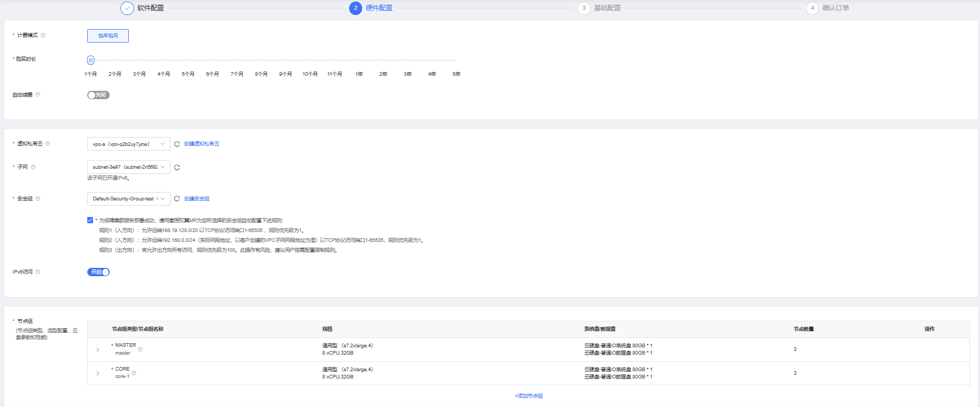Refresh the 子网 subnet list
This screenshot has height=407, width=980.
[177, 167]
